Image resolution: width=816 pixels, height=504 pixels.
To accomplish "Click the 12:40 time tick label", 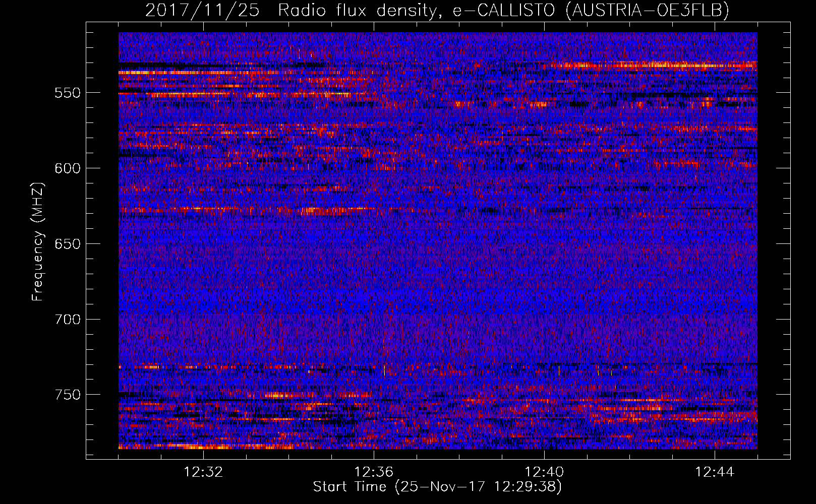I will (x=544, y=472).
